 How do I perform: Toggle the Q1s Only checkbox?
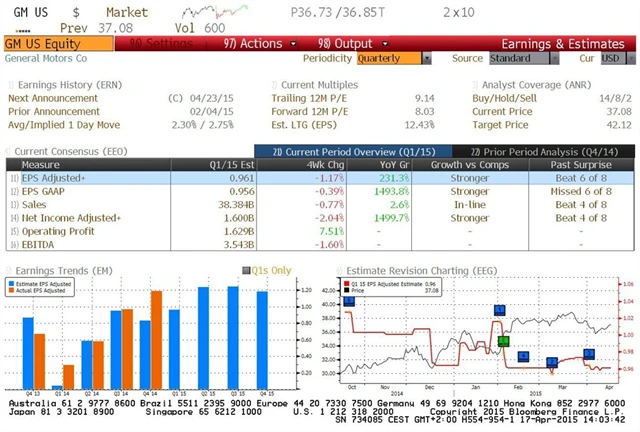click(x=247, y=270)
